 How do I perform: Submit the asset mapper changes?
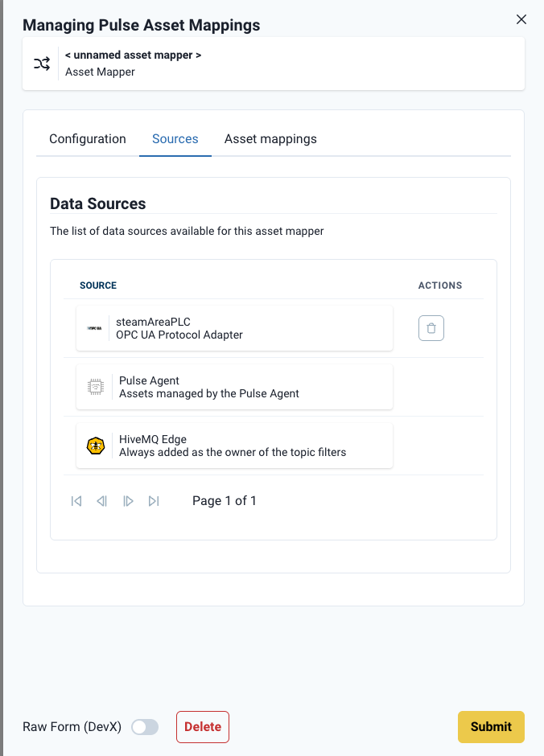[491, 726]
